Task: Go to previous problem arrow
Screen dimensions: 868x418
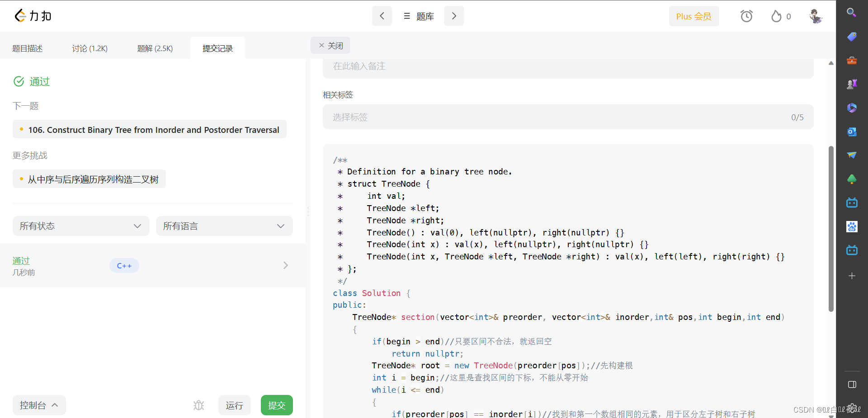Action: point(382,16)
